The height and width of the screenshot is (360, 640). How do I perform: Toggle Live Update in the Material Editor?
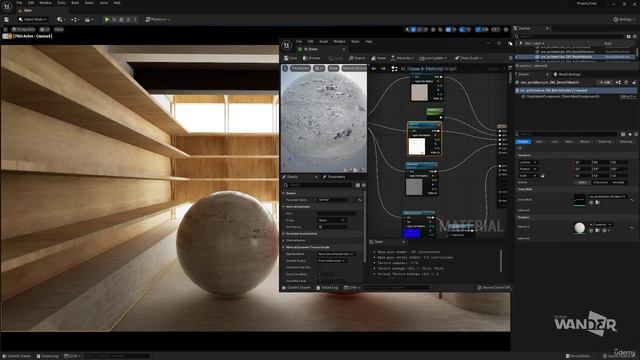pyautogui.click(x=433, y=58)
